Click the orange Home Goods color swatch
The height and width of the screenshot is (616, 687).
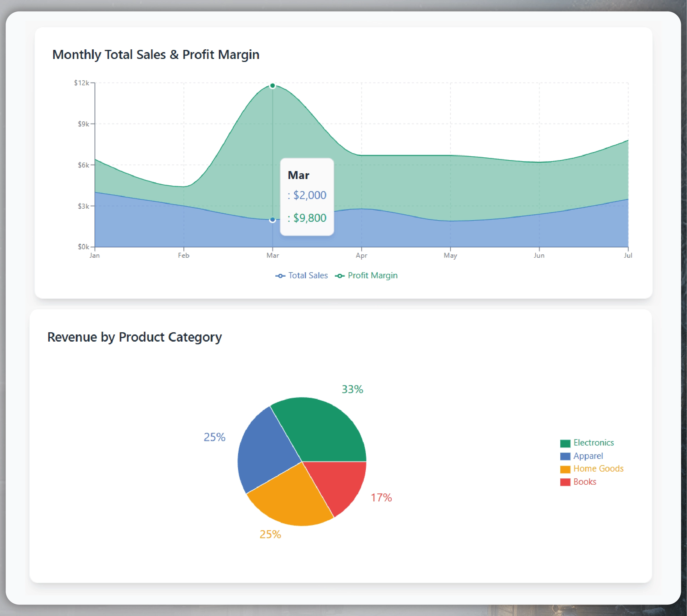tap(565, 469)
